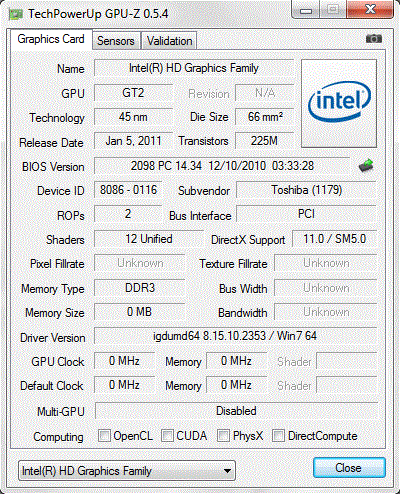Tick the DirectCompute checkbox
This screenshot has width=400, height=494.
pos(278,436)
